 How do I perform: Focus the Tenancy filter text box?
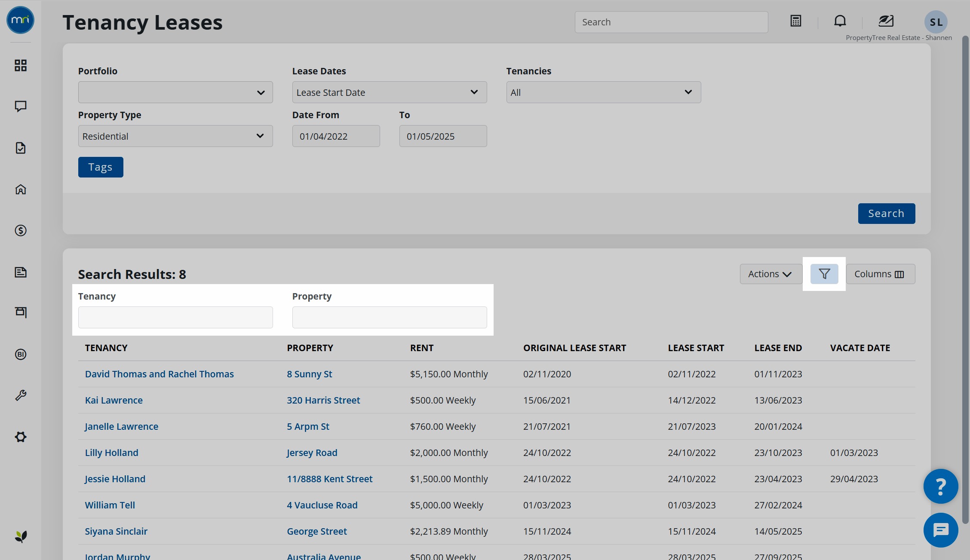coord(175,318)
